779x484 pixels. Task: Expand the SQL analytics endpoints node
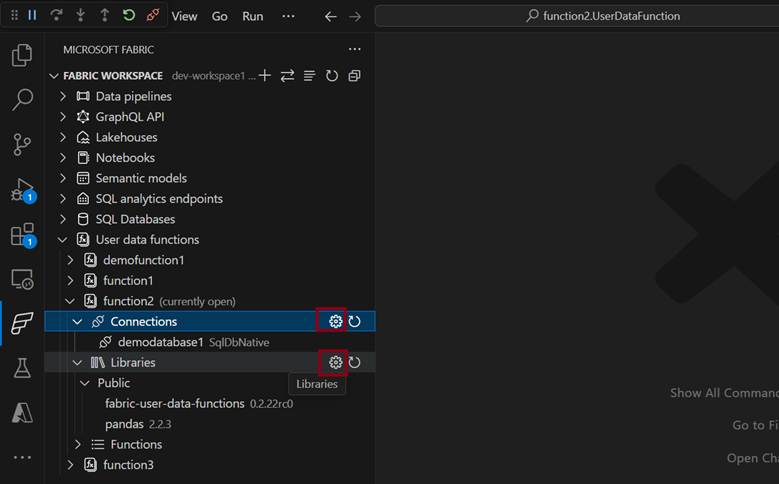coord(63,199)
